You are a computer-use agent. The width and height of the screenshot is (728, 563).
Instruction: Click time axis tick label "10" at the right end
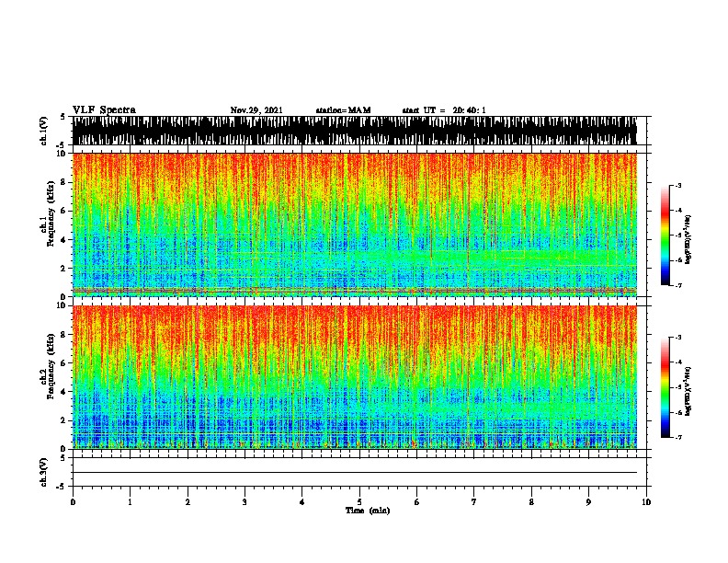coord(646,502)
